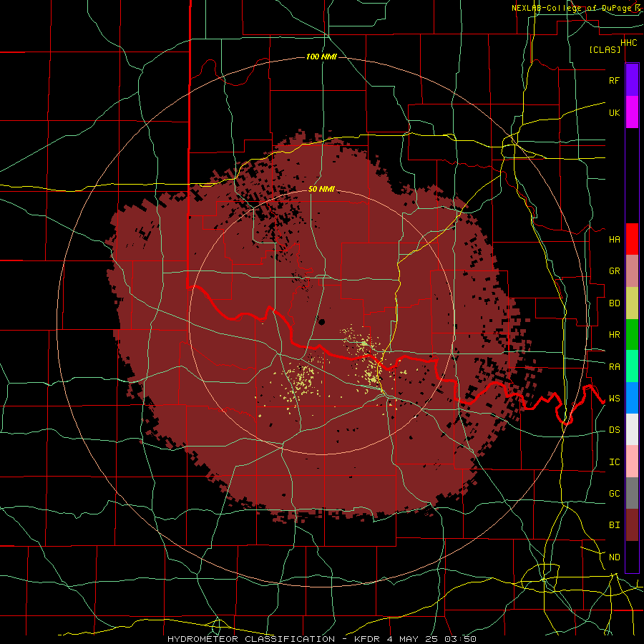
Task: Click the DS legend label
Action: [614, 430]
